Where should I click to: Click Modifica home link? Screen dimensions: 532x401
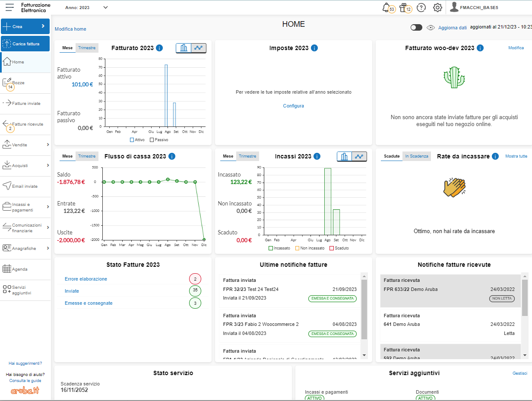[x=70, y=29]
